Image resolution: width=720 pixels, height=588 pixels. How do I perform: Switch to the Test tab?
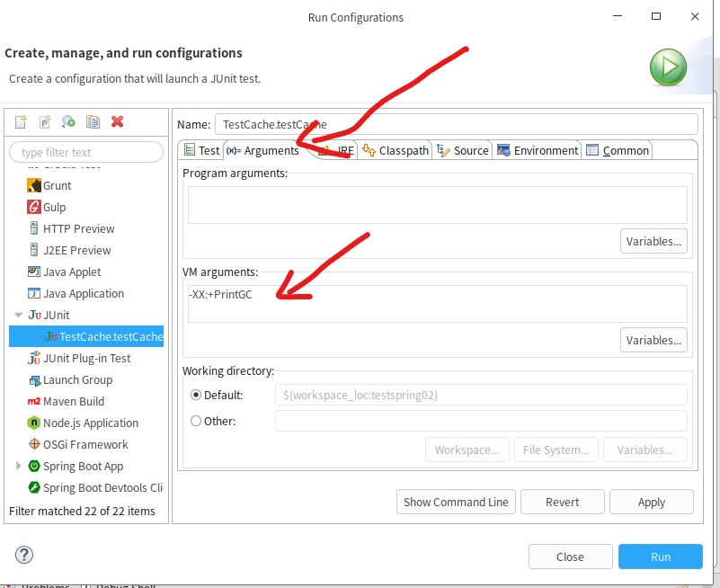click(x=201, y=150)
